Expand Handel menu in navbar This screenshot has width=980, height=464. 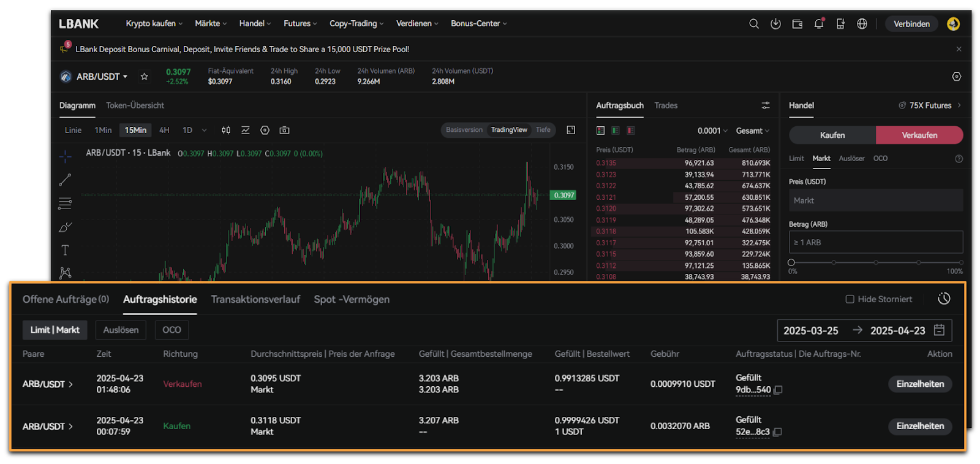point(255,24)
